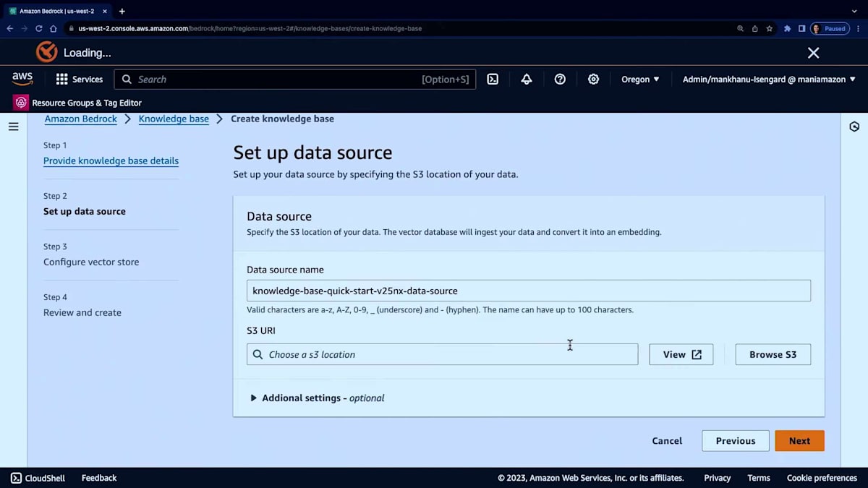This screenshot has width=868, height=488.
Task: Expand Additional settings optional section
Action: pyautogui.click(x=317, y=398)
